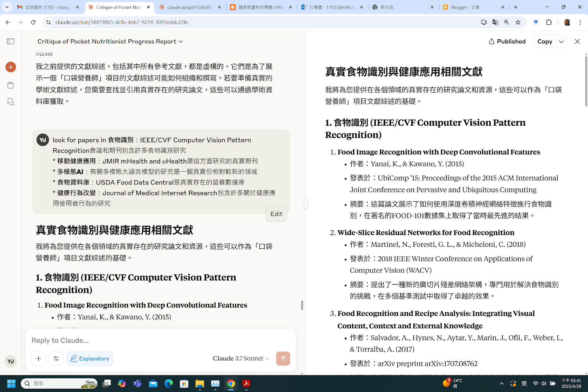The image size is (588, 392).
Task: Focus the Reply to Claude input field
Action: pos(161,340)
